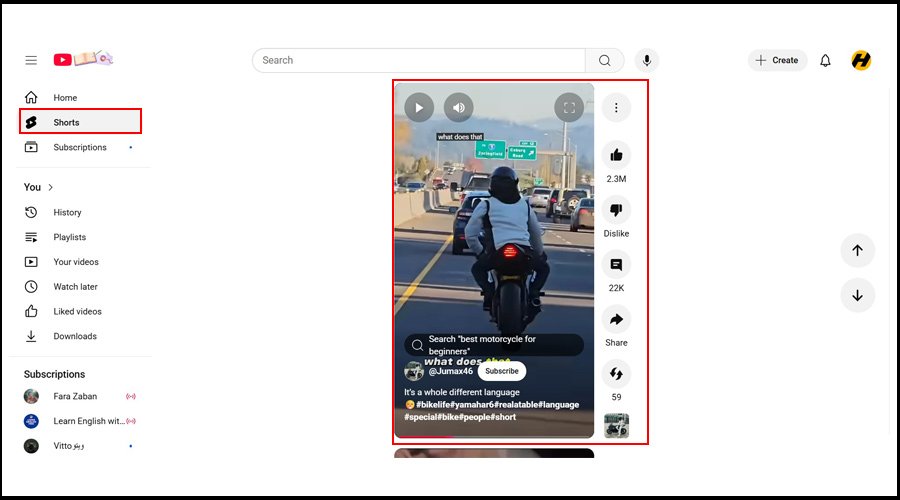The height and width of the screenshot is (500, 900).
Task: Go to Subscriptions in the sidebar
Action: [x=80, y=147]
